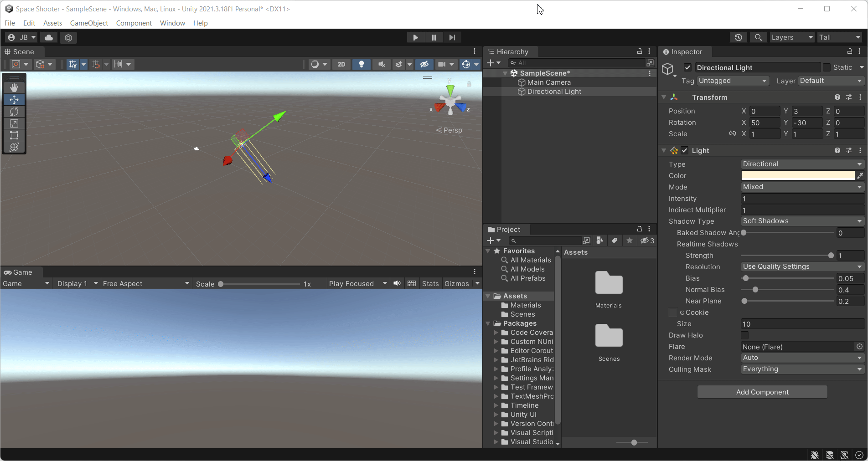Open the Edit menu

(29, 23)
